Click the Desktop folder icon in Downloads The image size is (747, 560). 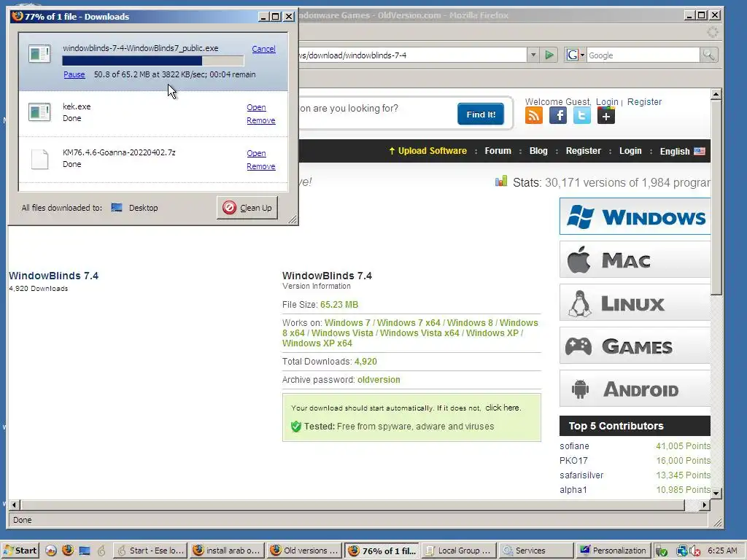point(117,208)
